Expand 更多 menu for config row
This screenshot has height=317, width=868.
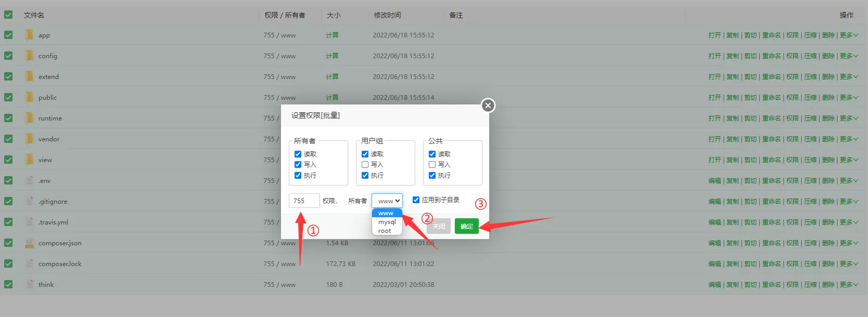click(x=849, y=56)
